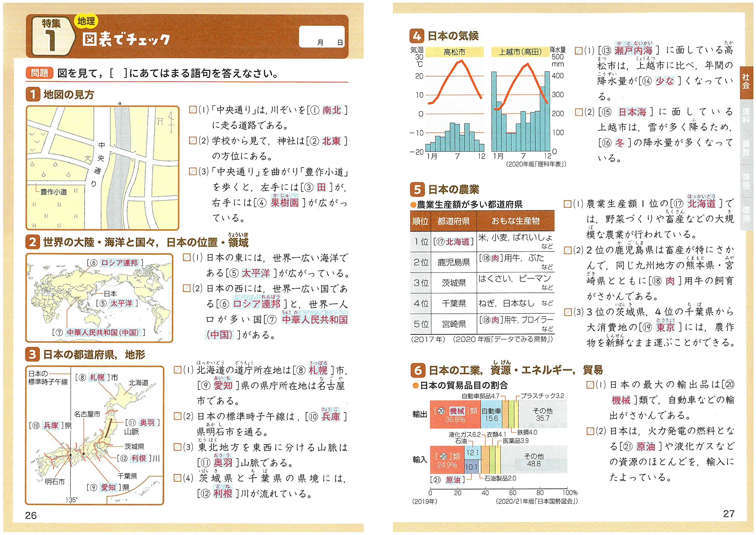The image size is (756, 535).
Task: Click the section 5 number badge beside 日本の農業
Action: [417, 190]
